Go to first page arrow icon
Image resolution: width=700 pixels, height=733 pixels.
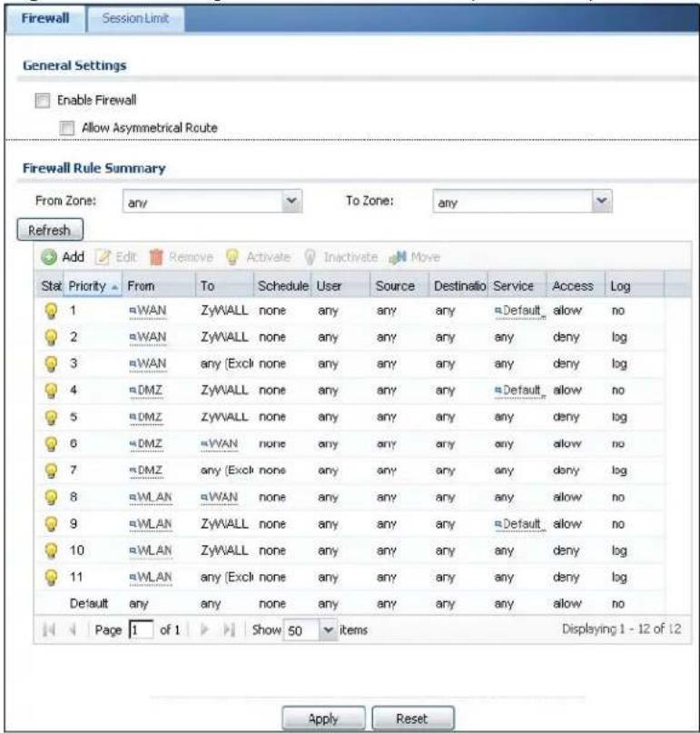coord(49,629)
